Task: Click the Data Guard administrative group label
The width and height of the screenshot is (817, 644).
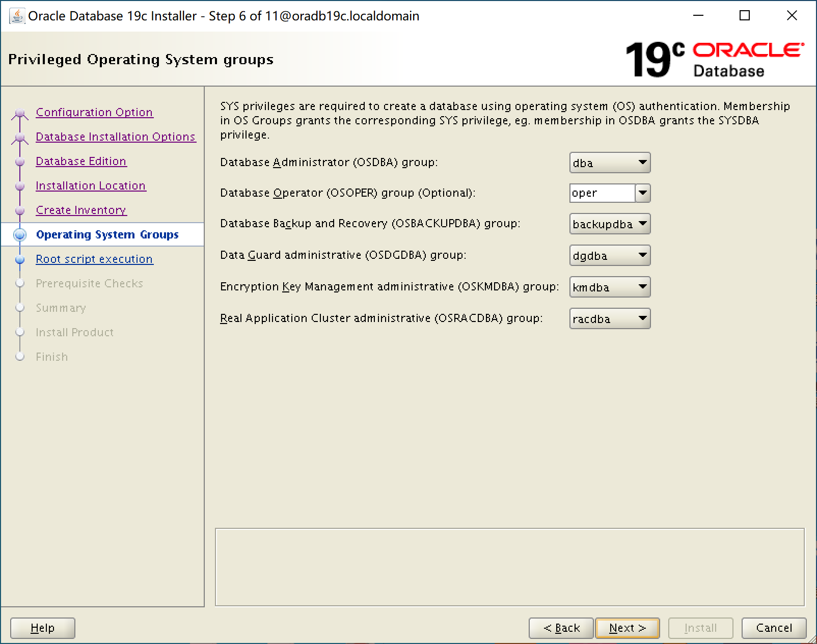Action: tap(343, 255)
